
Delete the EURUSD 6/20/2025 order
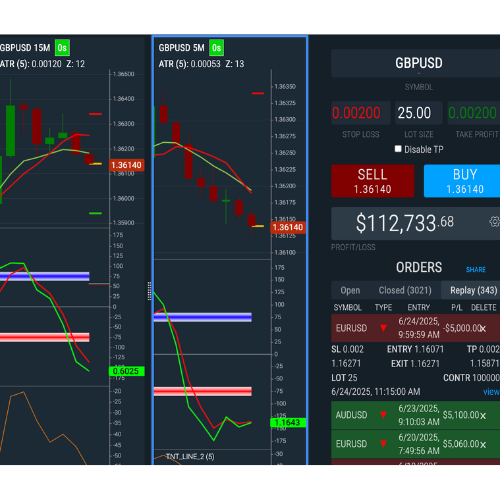pyautogui.click(x=483, y=445)
